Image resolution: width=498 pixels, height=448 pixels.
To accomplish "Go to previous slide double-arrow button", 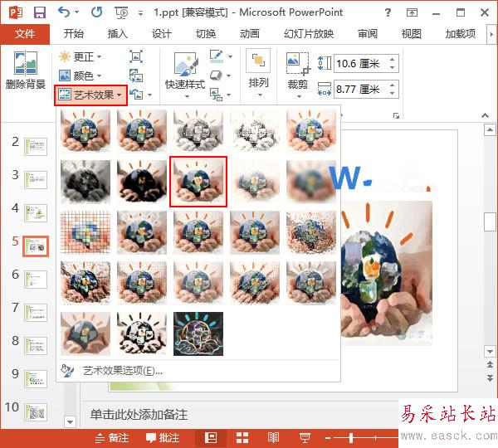I will (490, 364).
